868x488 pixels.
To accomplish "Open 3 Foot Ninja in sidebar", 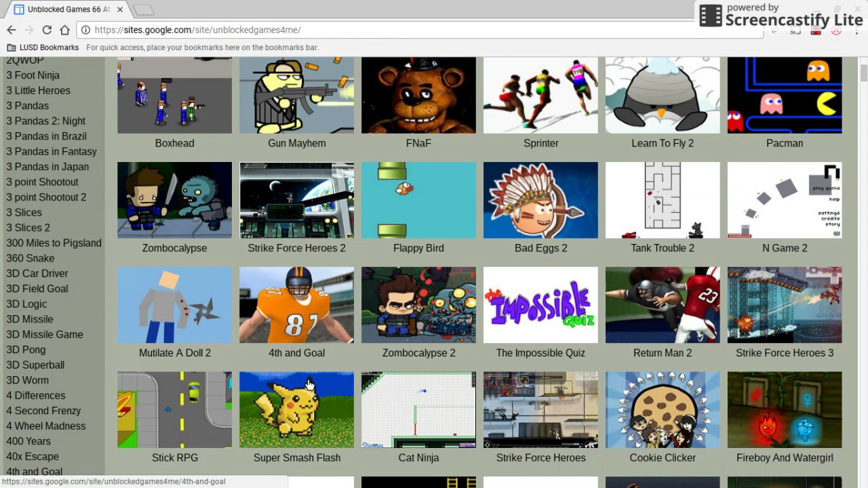I will coord(33,75).
